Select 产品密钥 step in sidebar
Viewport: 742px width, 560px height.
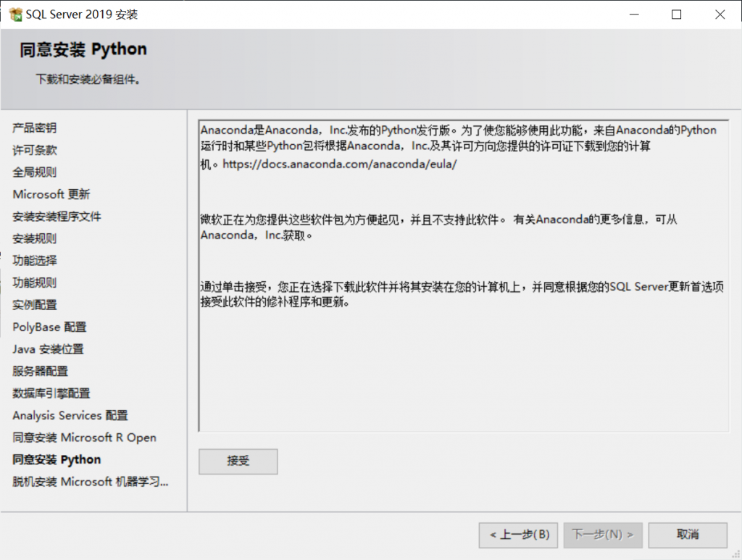point(34,128)
